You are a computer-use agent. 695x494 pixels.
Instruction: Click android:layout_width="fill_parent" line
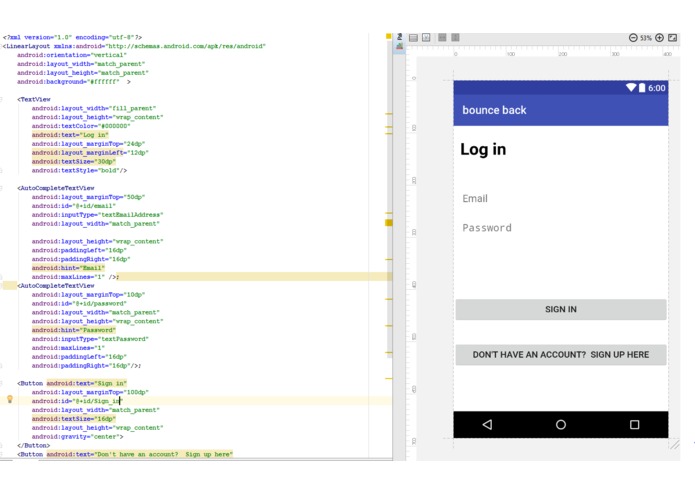[94, 108]
